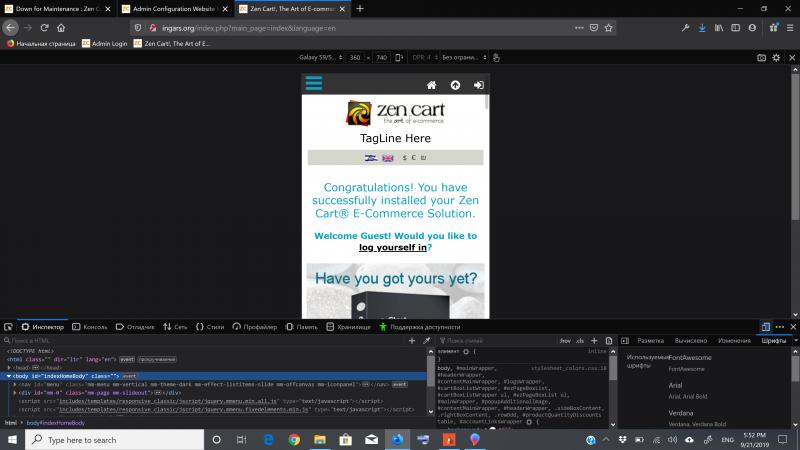800x450 pixels.
Task: Follow the "log yourself in" link
Action: coord(392,247)
